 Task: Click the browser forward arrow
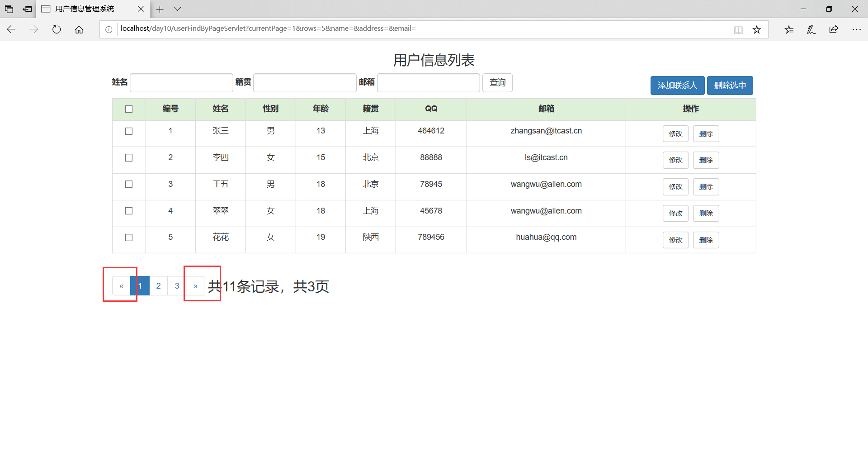(34, 29)
